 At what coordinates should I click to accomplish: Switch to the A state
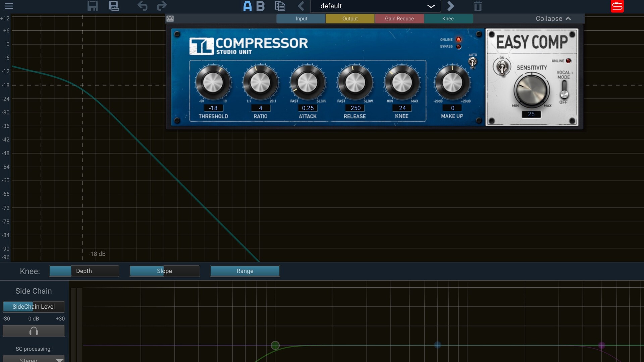tap(248, 6)
